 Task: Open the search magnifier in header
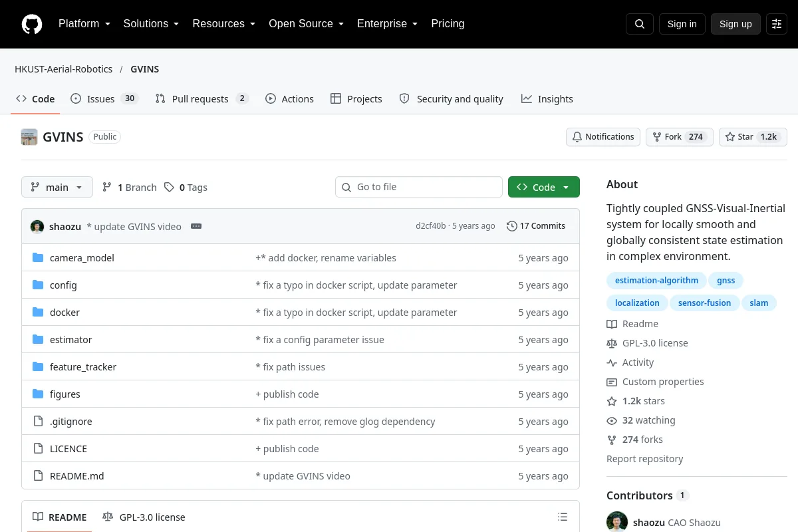tap(640, 24)
